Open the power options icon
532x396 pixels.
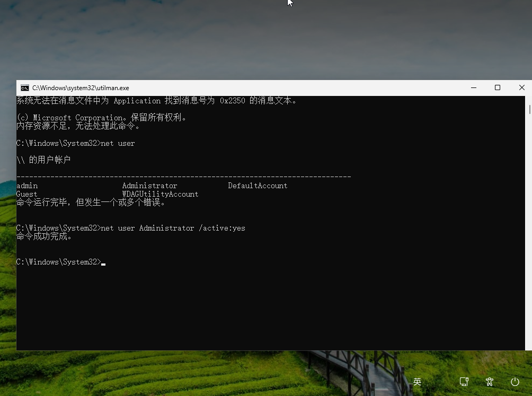pos(515,381)
